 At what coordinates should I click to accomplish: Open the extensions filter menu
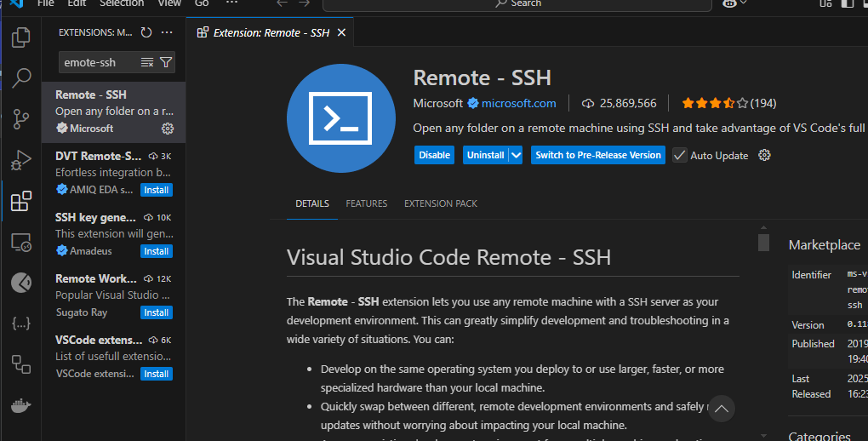[x=166, y=62]
